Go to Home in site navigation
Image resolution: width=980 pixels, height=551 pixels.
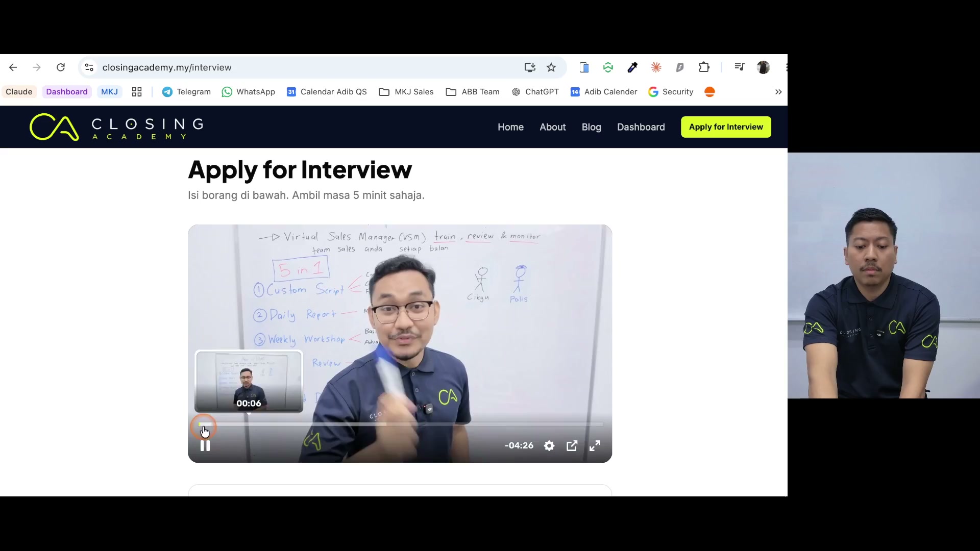(510, 127)
